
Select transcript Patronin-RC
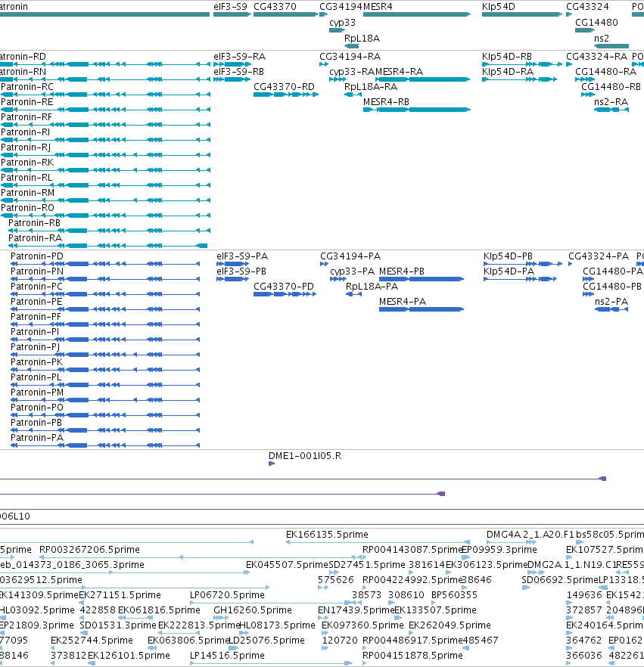coord(105,95)
